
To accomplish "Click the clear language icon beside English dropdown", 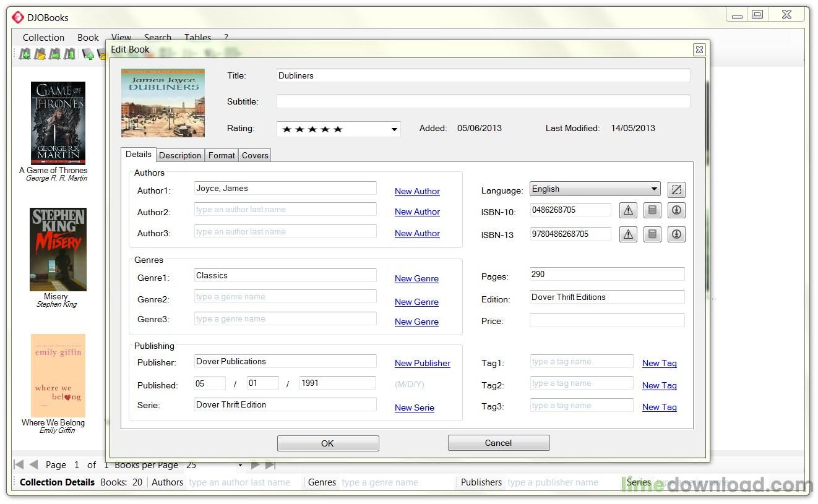I will [x=676, y=190].
